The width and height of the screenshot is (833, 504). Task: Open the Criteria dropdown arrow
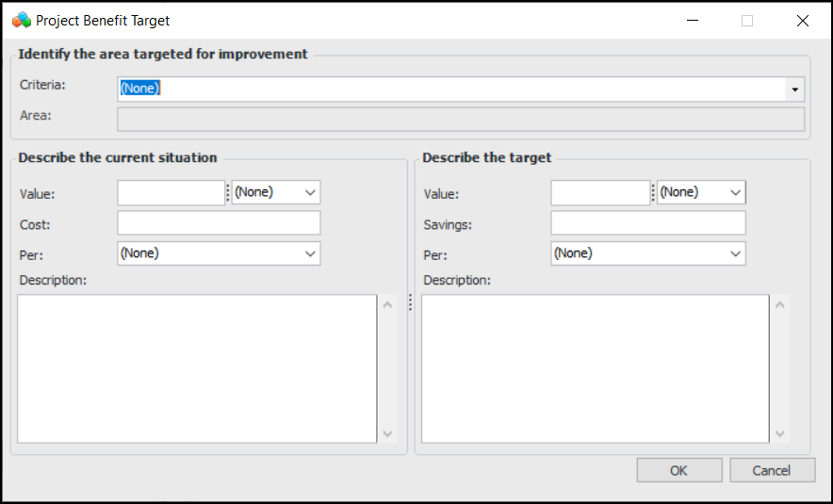point(795,89)
